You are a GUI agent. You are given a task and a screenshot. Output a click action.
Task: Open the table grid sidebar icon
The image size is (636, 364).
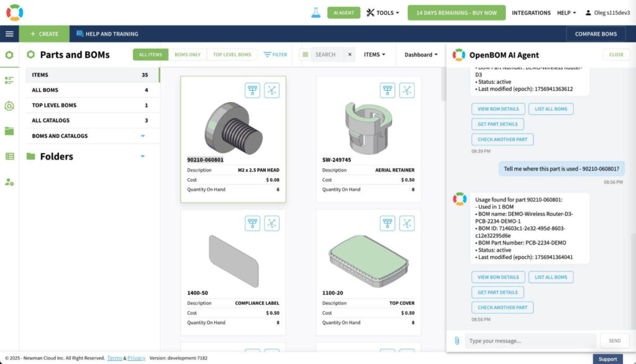point(9,157)
